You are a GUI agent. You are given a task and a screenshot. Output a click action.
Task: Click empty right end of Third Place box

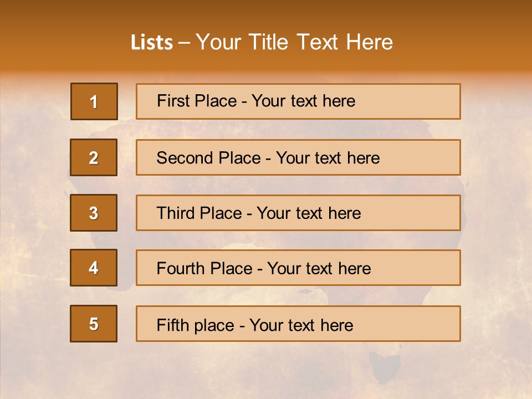(x=421, y=213)
